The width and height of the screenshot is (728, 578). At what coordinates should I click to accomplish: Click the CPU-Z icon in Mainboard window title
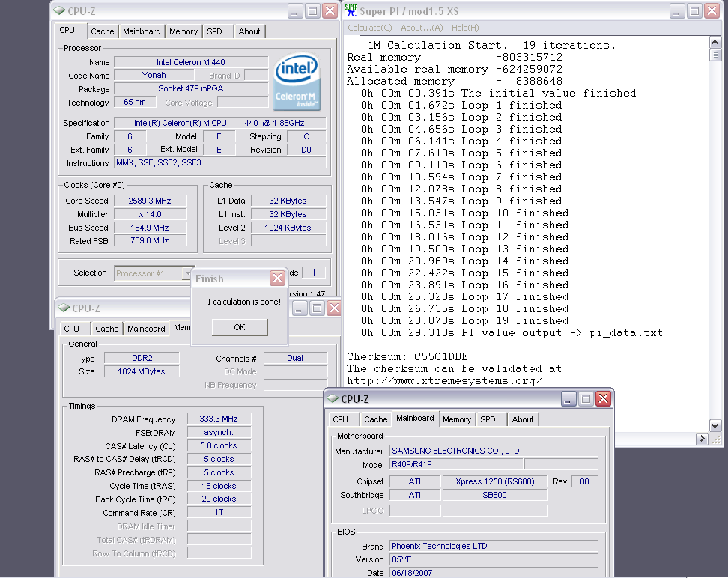pos(333,398)
